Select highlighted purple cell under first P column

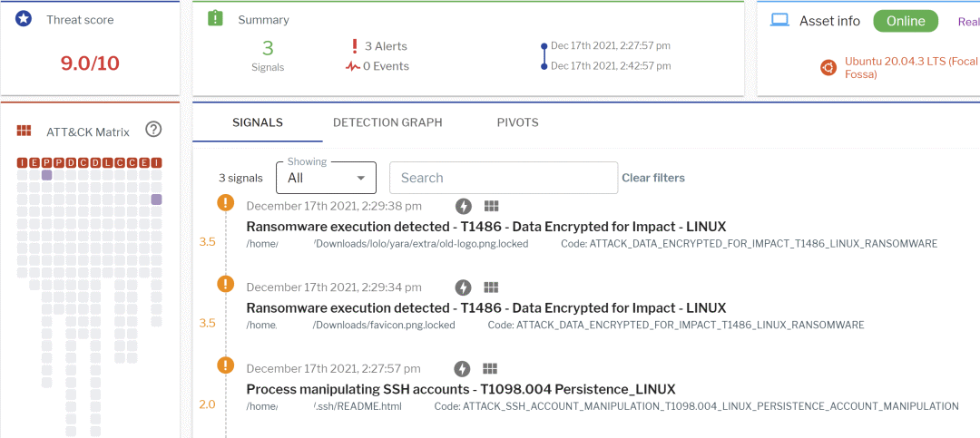[47, 175]
